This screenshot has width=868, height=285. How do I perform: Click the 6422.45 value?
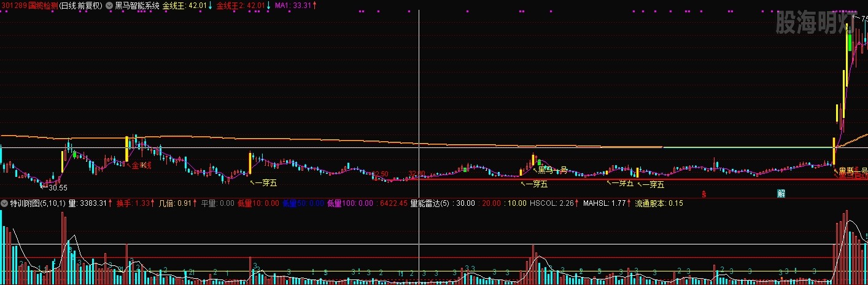tap(394, 203)
